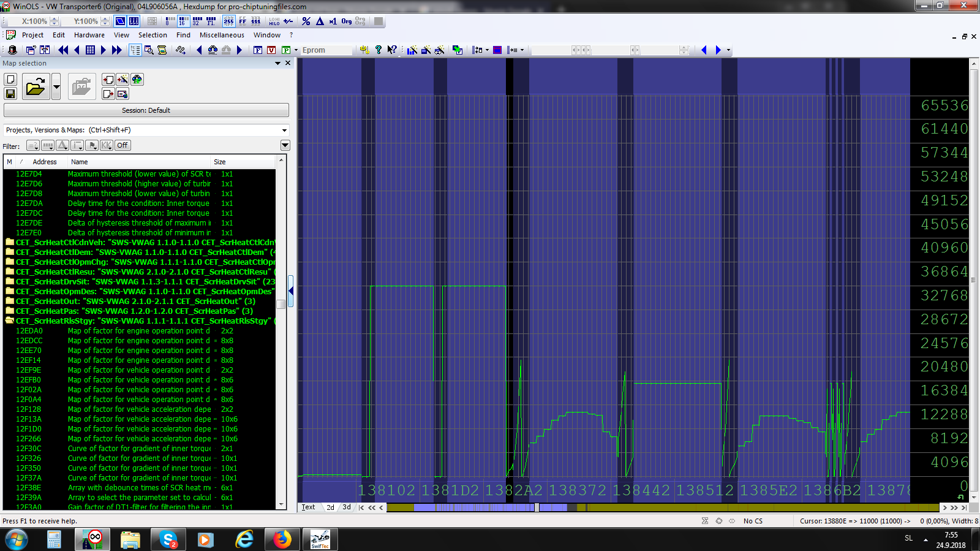
Task: Toggle the 16-bit display mode
Action: [183, 21]
